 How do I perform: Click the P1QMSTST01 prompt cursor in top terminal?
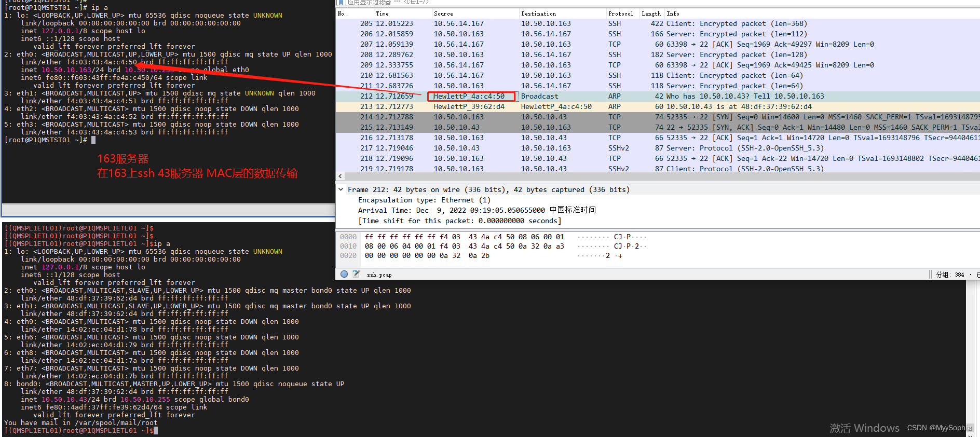tap(93, 140)
